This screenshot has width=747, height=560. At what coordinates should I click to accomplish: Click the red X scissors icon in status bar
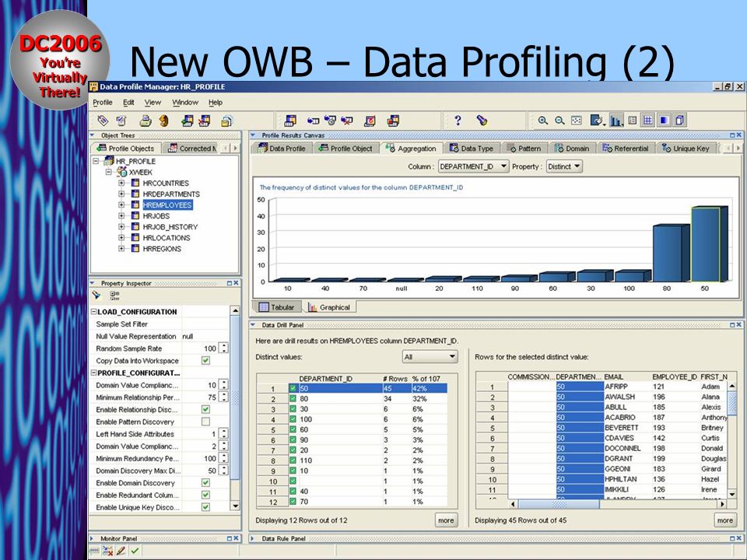point(107,551)
